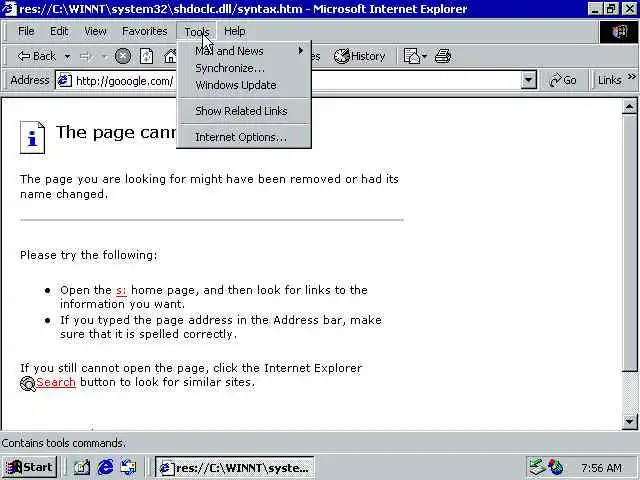
Task: Close the open Tools menu
Action: [x=197, y=31]
